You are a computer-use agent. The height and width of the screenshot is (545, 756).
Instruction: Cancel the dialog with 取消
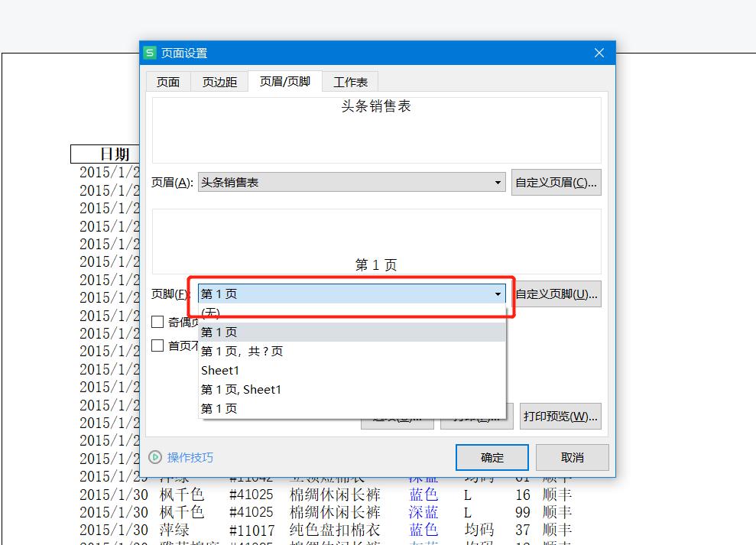(x=571, y=457)
